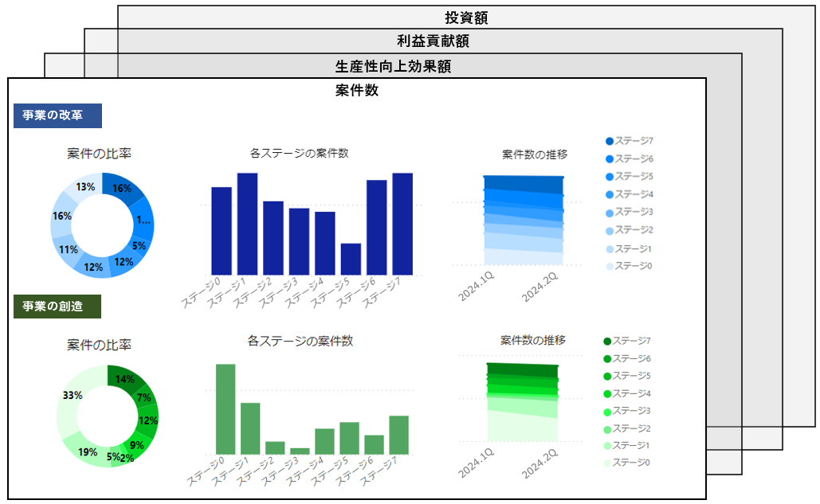Screen dimensions: 820x504
Task: Click the 事業の改革 section label
Action: click(57, 115)
